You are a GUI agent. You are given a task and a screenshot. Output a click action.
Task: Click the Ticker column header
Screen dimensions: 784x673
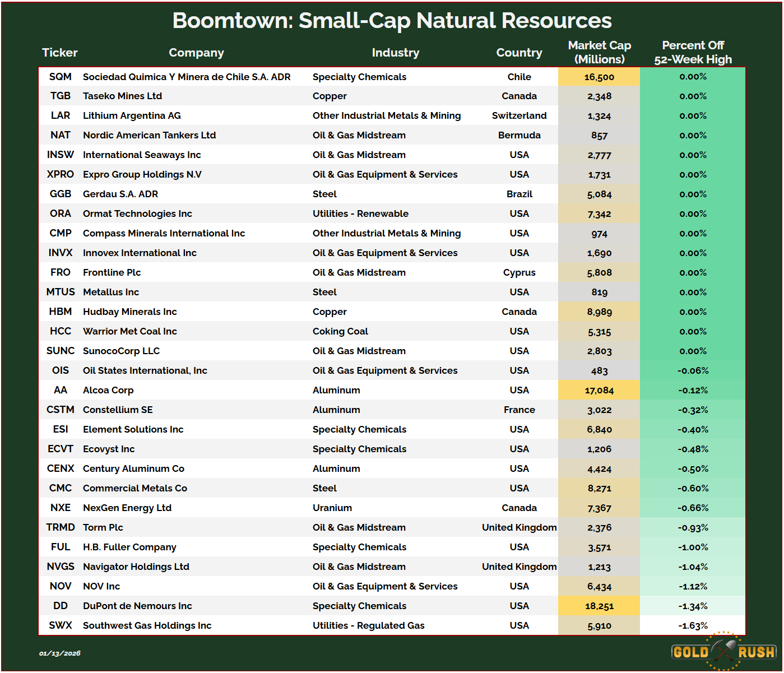click(x=59, y=53)
